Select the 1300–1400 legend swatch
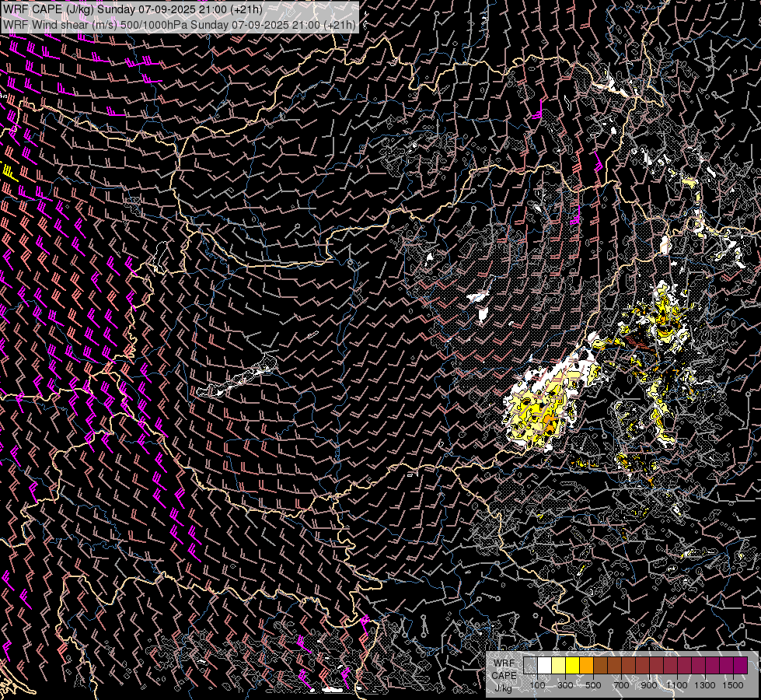Viewport: 761px width, 700px height. click(x=713, y=666)
